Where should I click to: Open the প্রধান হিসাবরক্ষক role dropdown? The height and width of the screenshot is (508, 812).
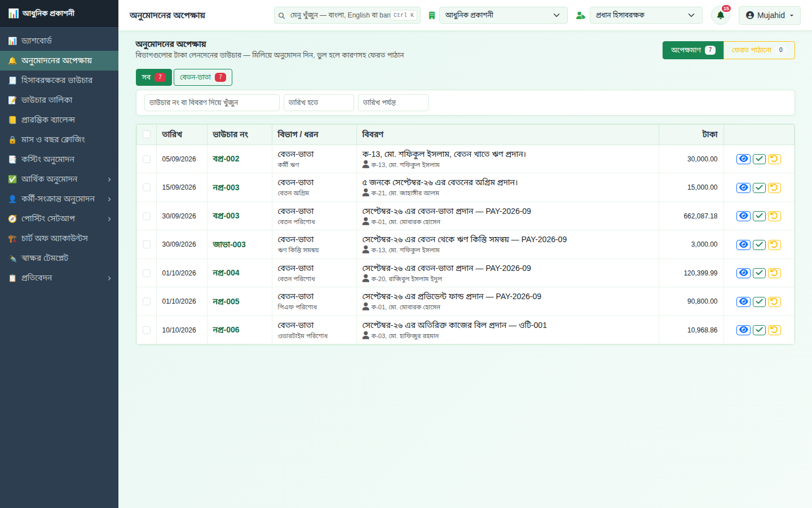[x=646, y=15]
